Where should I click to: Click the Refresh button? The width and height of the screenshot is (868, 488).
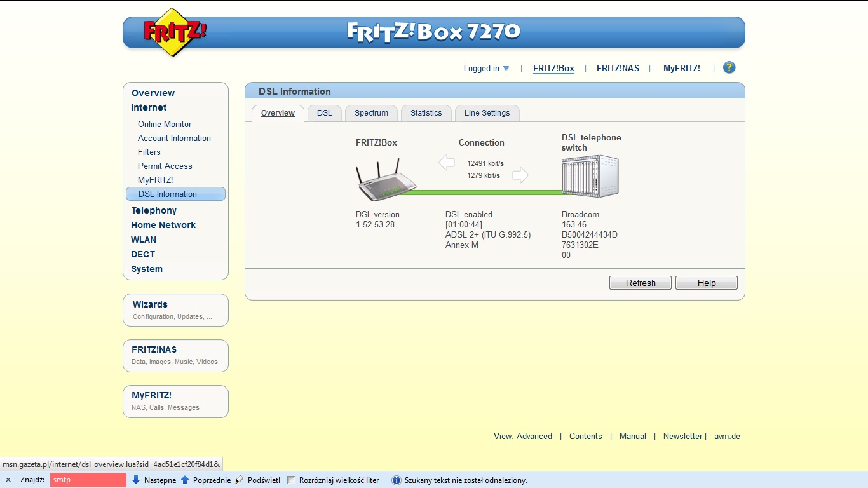click(641, 283)
